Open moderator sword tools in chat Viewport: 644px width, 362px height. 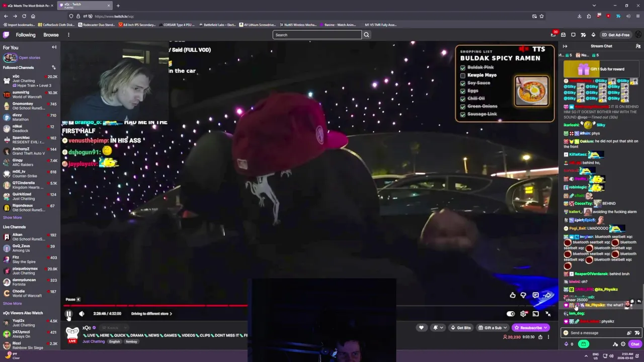coord(615,344)
